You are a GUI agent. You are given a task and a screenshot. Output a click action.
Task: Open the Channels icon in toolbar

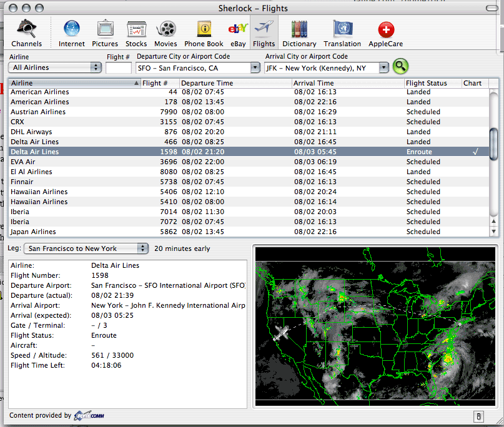coord(26,33)
